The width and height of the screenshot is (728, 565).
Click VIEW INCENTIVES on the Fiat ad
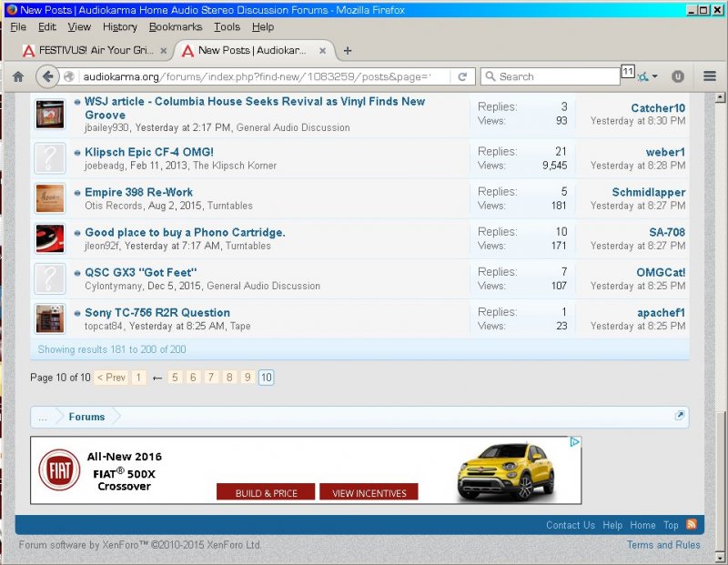369,492
